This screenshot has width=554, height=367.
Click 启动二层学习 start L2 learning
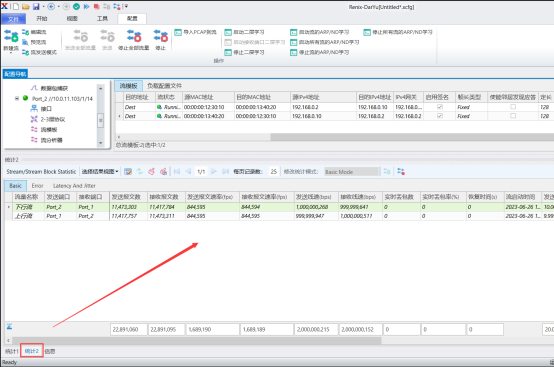244,32
